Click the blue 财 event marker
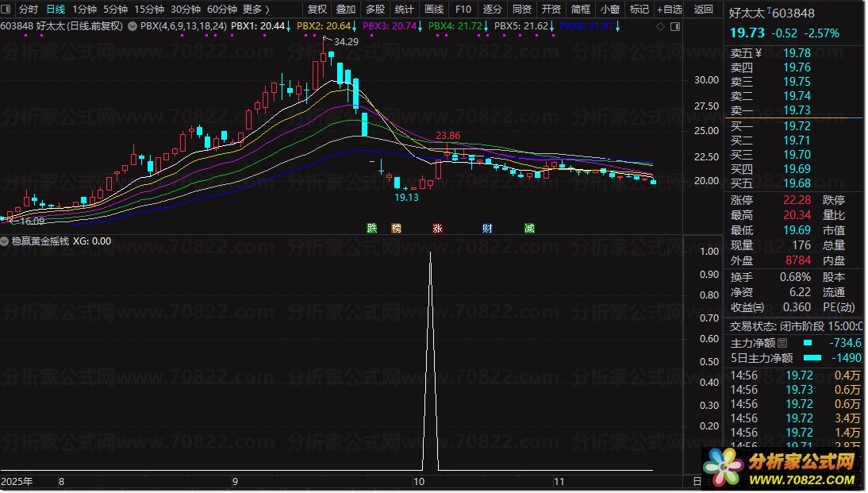The width and height of the screenshot is (868, 493). click(x=487, y=228)
